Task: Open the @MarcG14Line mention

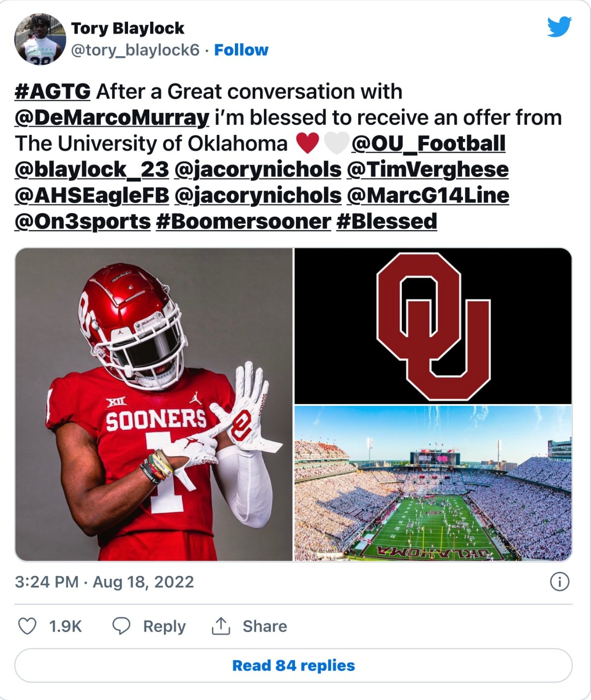Action: [x=427, y=196]
